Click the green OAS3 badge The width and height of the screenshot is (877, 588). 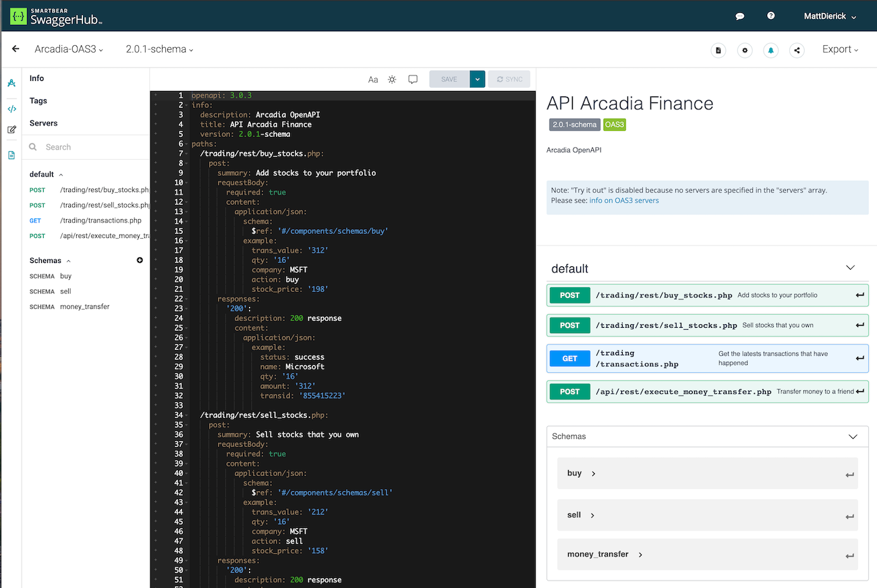(615, 125)
